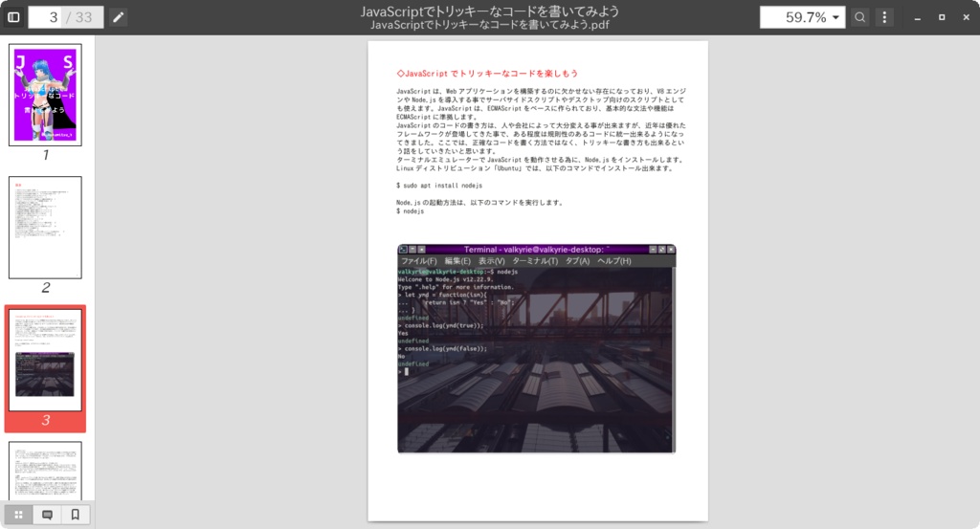
Task: Close the document viewer window
Action: [x=966, y=17]
